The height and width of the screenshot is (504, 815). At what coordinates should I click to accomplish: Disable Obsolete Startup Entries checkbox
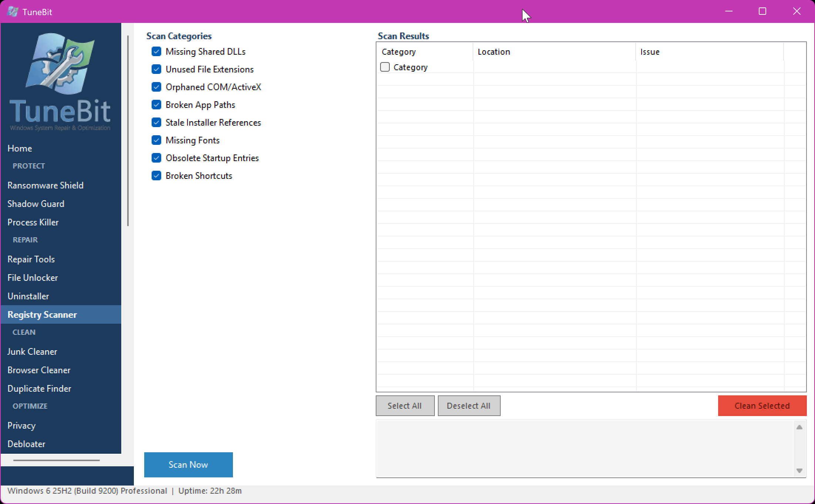156,158
